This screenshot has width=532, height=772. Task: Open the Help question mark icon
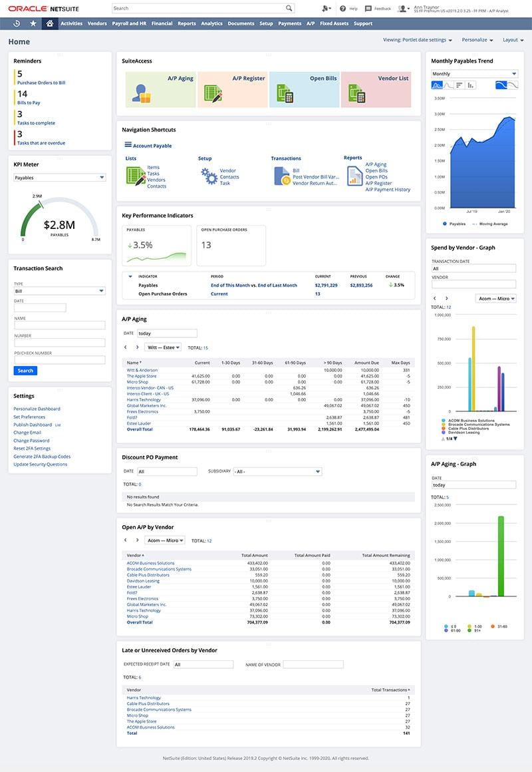click(343, 9)
